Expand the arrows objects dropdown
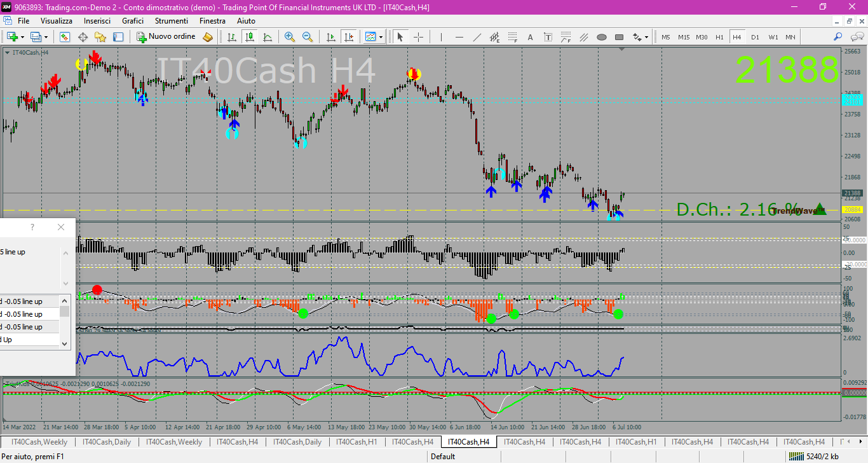This screenshot has width=868, height=463. [647, 37]
